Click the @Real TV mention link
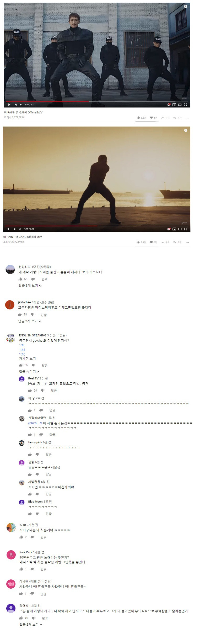The width and height of the screenshot is (200, 644). (x=35, y=423)
